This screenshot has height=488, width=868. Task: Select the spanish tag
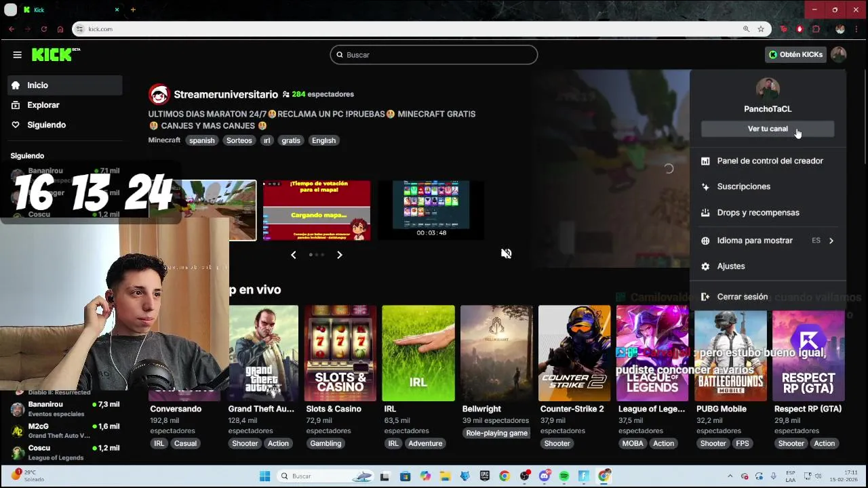tap(202, 140)
